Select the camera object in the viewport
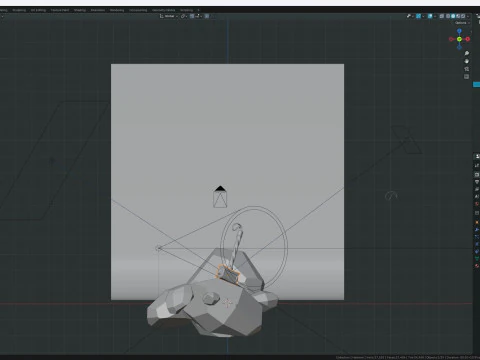 (220, 197)
